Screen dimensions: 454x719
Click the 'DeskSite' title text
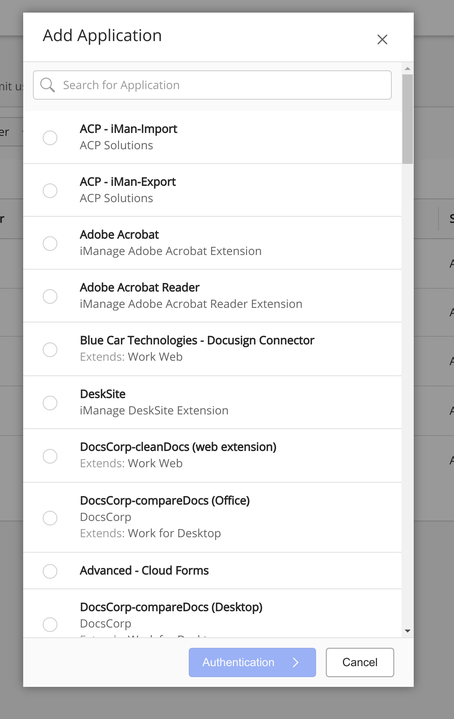pos(102,394)
